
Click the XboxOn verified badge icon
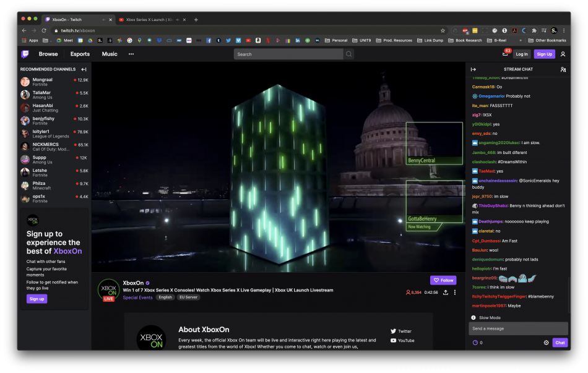[148, 283]
